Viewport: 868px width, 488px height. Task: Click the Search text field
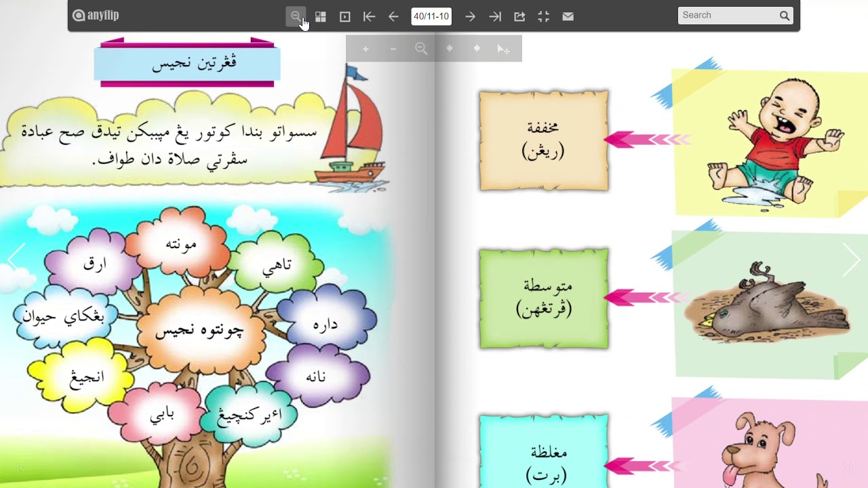pos(728,16)
